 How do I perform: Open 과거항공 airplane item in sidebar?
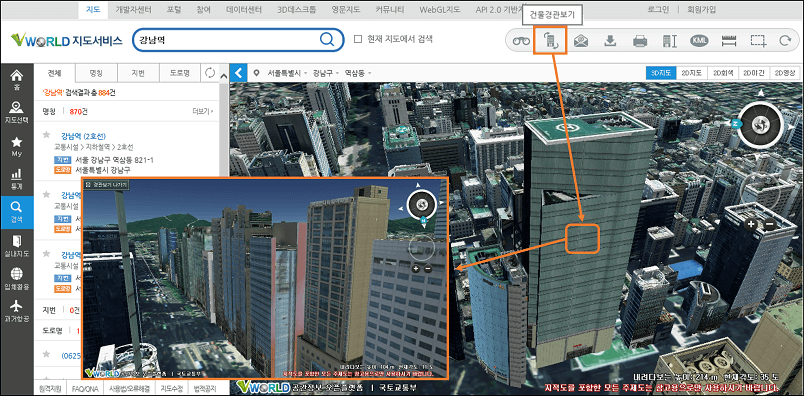(17, 311)
